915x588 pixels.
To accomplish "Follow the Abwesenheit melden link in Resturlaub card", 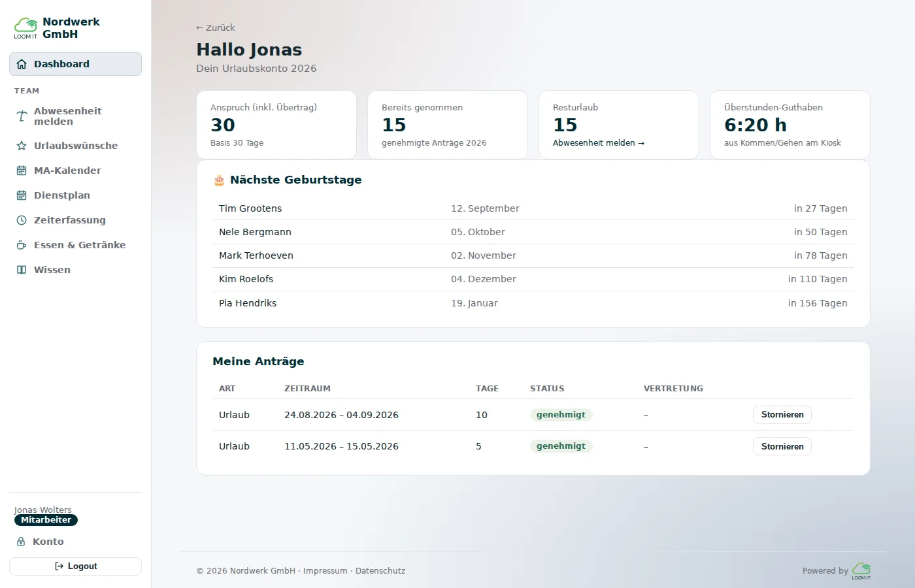I will (599, 143).
